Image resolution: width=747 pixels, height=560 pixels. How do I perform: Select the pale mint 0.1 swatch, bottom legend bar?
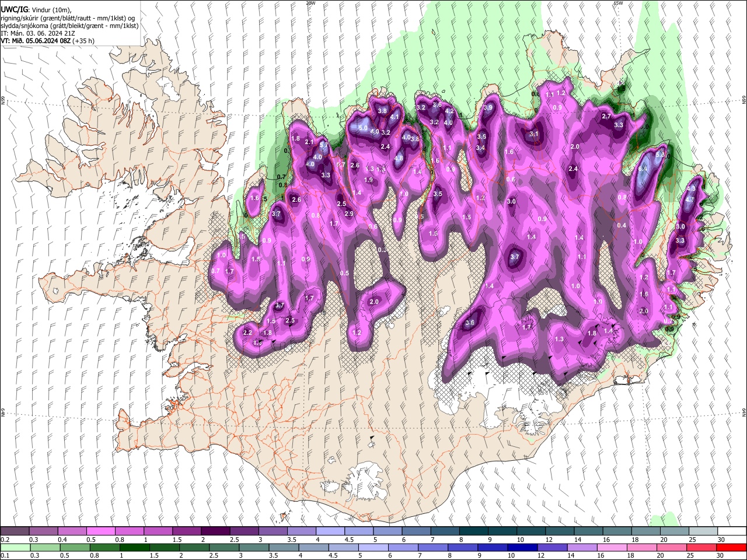pyautogui.click(x=16, y=547)
